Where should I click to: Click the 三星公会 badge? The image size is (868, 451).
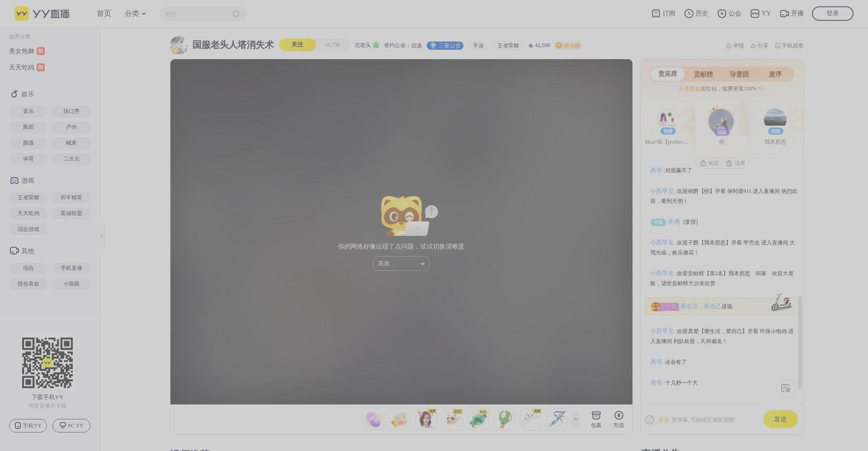445,46
